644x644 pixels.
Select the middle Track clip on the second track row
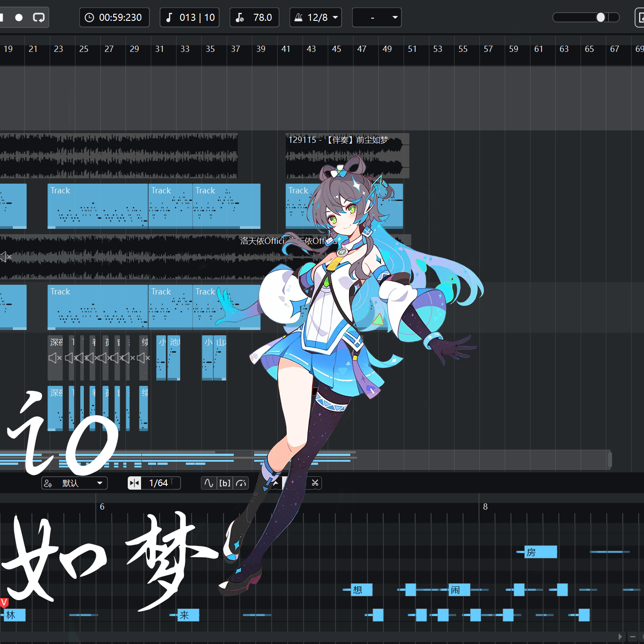(170, 206)
